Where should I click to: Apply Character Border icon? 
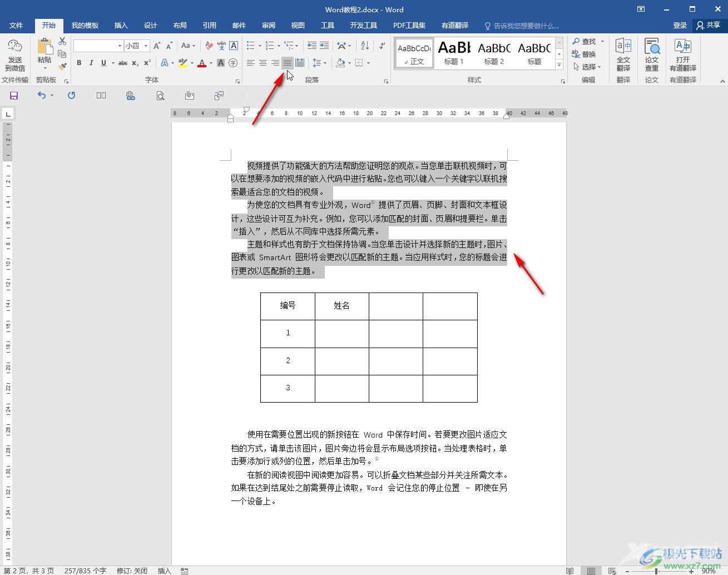pyautogui.click(x=234, y=46)
